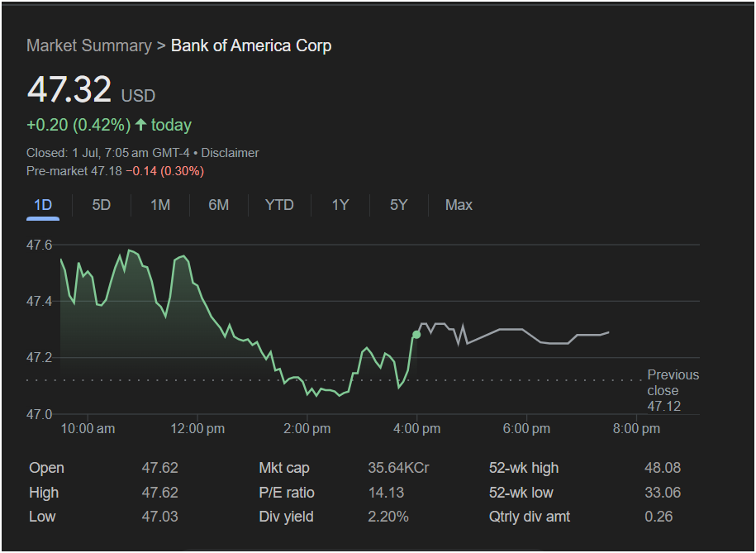The width and height of the screenshot is (756, 553).
Task: Select the YTD range tab
Action: click(279, 205)
